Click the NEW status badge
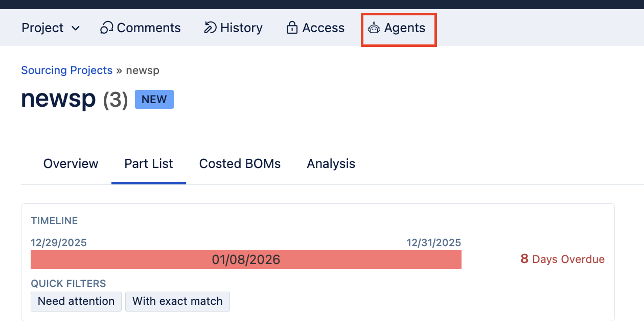Screen dimensions: 644x334 point(154,100)
